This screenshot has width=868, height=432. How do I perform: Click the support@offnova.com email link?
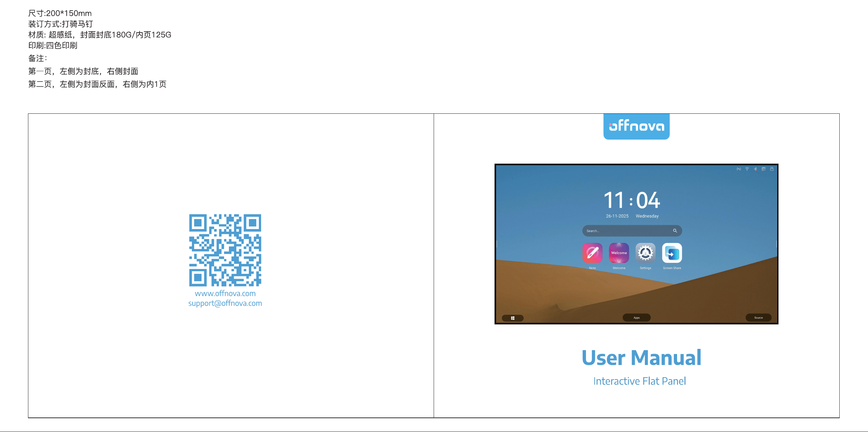coord(225,303)
